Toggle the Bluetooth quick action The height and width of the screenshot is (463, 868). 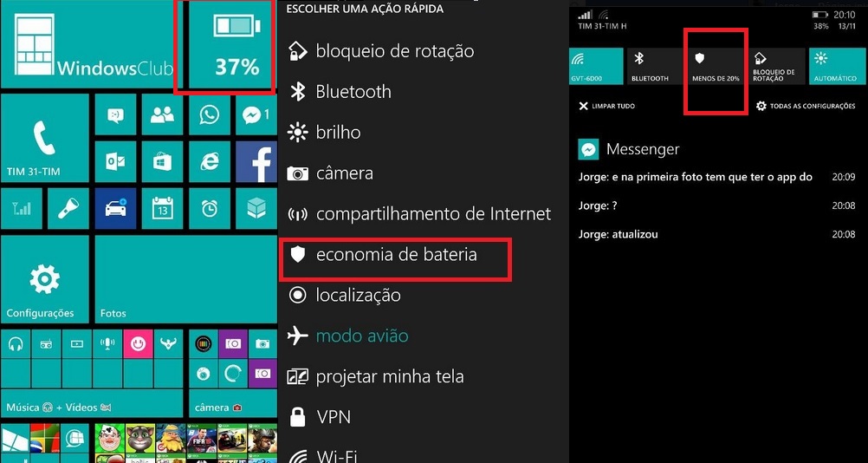coord(654,66)
